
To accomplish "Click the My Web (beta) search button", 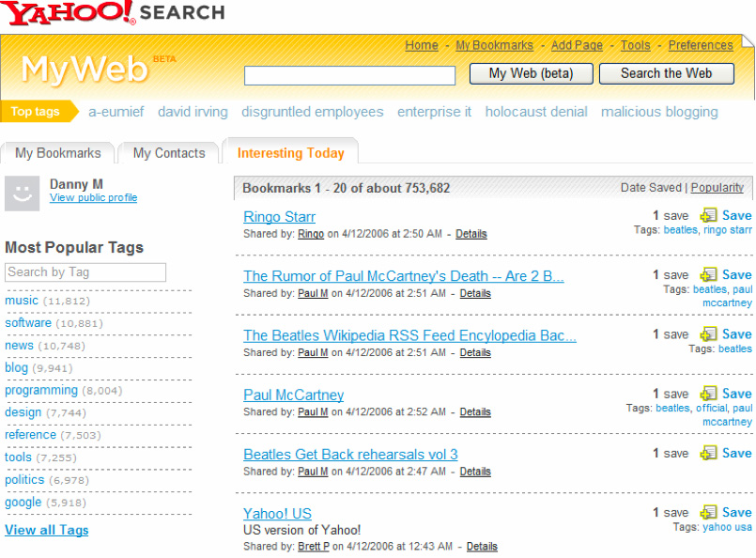I will click(x=531, y=73).
